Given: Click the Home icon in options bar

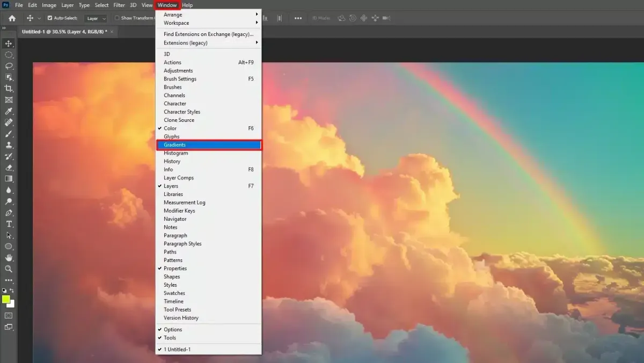Looking at the screenshot, I should coord(12,18).
